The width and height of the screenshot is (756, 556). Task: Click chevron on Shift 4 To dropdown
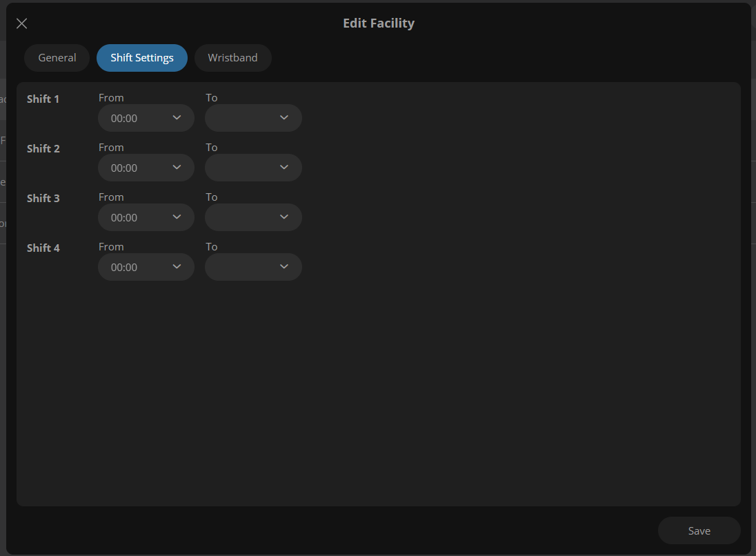coord(284,267)
